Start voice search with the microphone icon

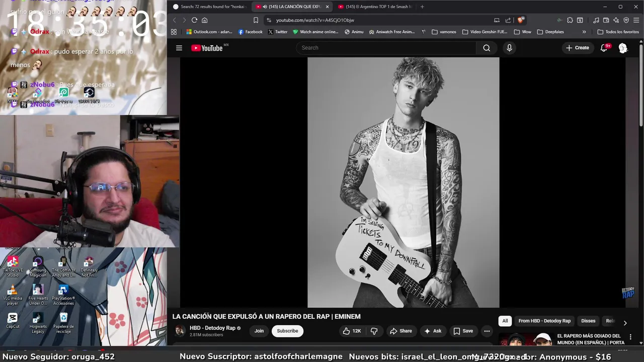point(509,48)
